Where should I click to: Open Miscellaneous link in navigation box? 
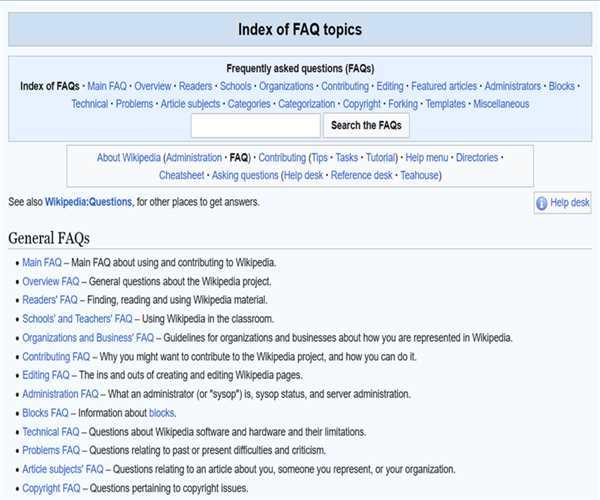click(501, 104)
